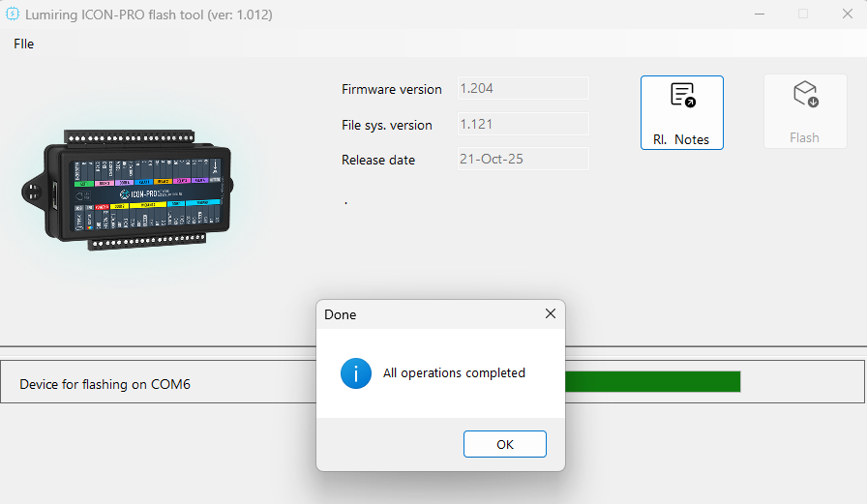867x504 pixels.
Task: Open the Rl. Notes release notes icon
Action: click(682, 96)
